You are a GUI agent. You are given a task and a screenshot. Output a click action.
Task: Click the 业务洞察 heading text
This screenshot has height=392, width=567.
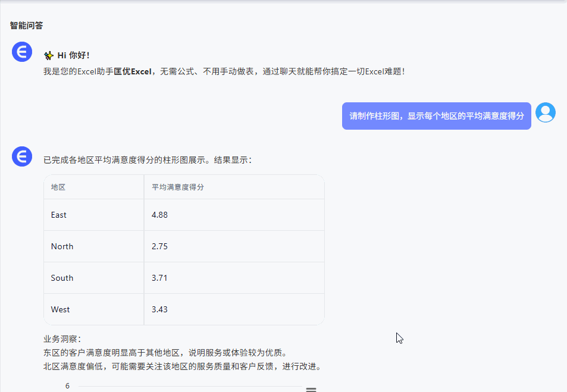(62, 339)
